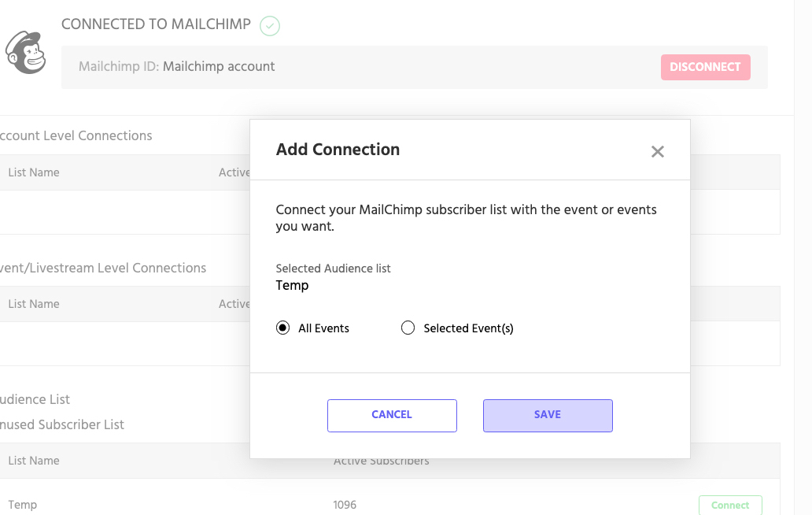Click the Audience List heading
Screen dimensions: 812x515
coord(35,399)
